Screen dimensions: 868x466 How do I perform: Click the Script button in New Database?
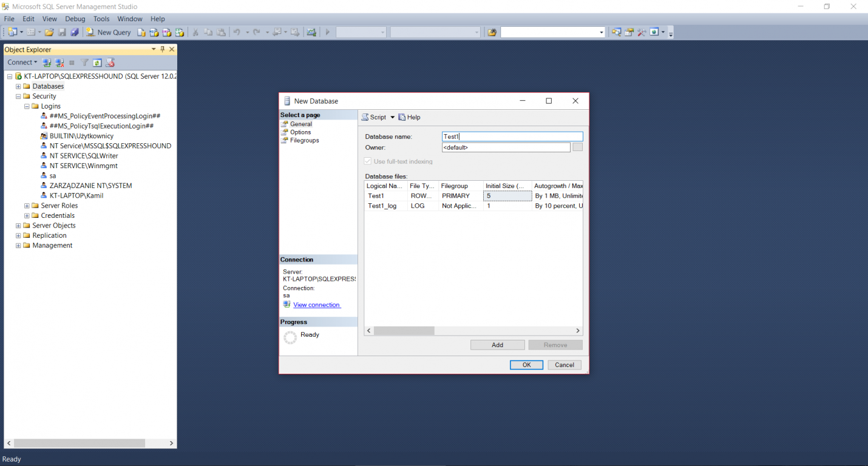tap(374, 117)
